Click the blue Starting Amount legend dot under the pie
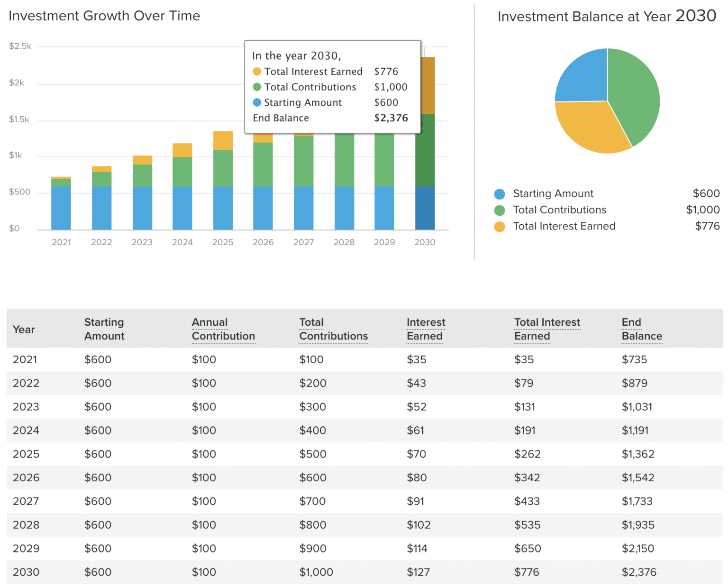Screen dimensions: 728x588 pyautogui.click(x=500, y=194)
